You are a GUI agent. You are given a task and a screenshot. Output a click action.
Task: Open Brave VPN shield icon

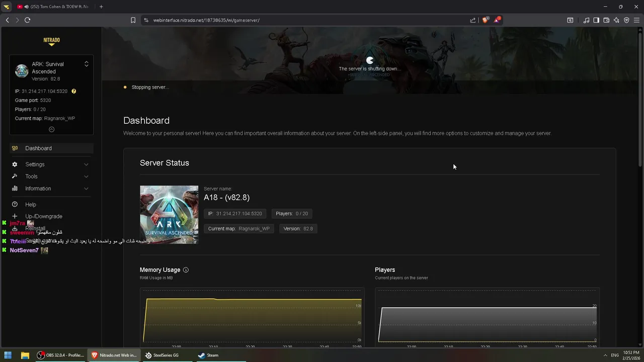[626, 20]
